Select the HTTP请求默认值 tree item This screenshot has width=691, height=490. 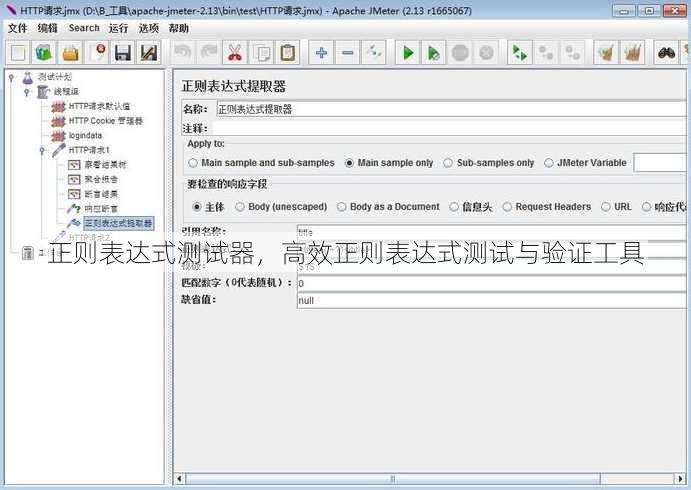pyautogui.click(x=99, y=106)
